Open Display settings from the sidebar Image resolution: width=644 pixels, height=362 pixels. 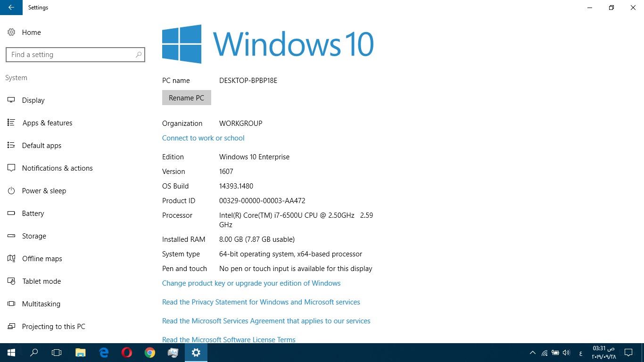click(33, 100)
